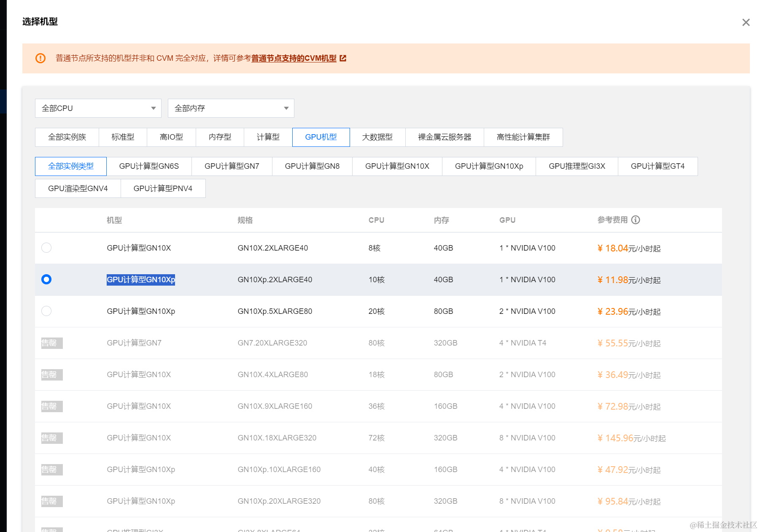This screenshot has height=532, width=760.
Task: Click the GN10X.2XLARGE40 spec cell
Action: [x=273, y=248]
